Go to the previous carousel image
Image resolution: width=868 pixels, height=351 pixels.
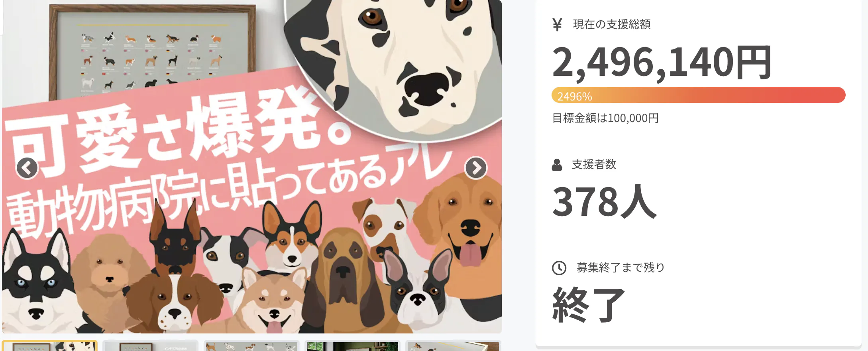pyautogui.click(x=27, y=168)
